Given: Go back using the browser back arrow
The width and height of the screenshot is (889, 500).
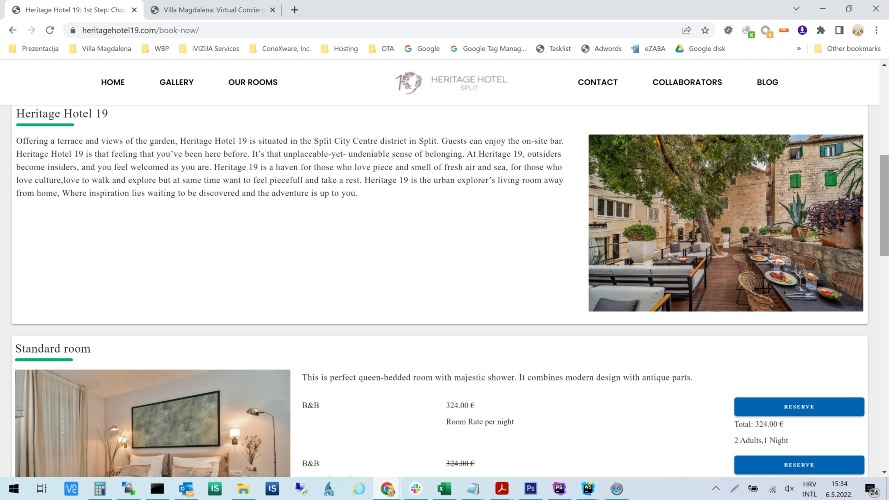Looking at the screenshot, I should coord(12,30).
